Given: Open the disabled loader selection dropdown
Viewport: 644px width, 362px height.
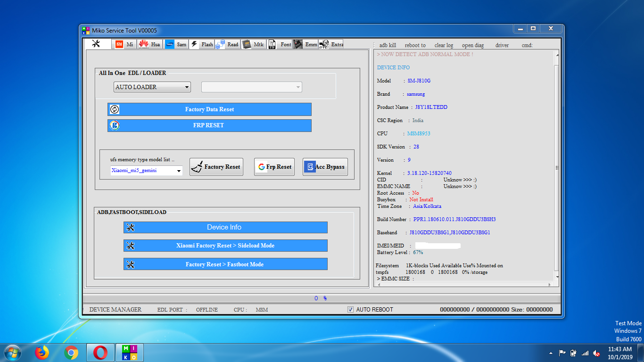Looking at the screenshot, I should click(297, 87).
